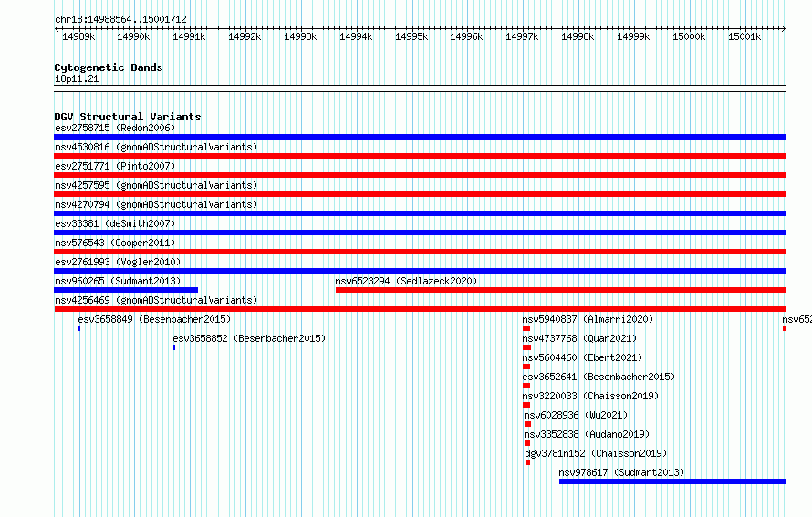This screenshot has height=517, width=812.
Task: Open dgv3781n152 (Chaisson2019) entry
Action: 596,453
